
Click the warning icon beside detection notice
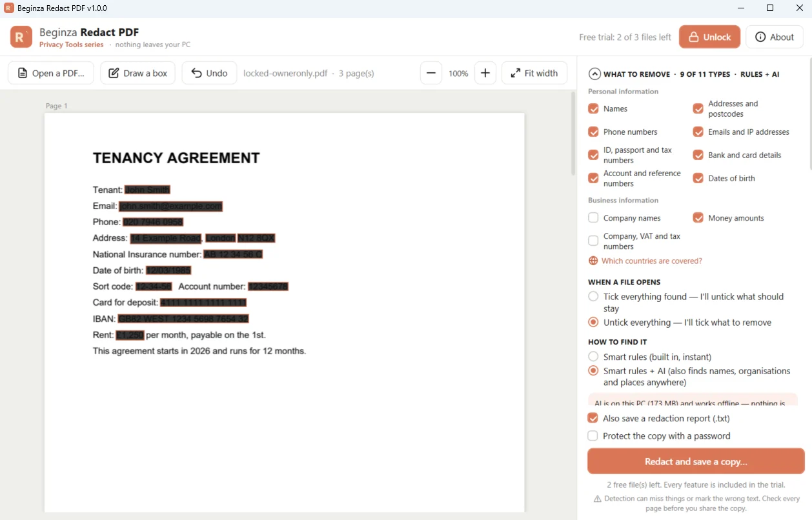tap(597, 499)
